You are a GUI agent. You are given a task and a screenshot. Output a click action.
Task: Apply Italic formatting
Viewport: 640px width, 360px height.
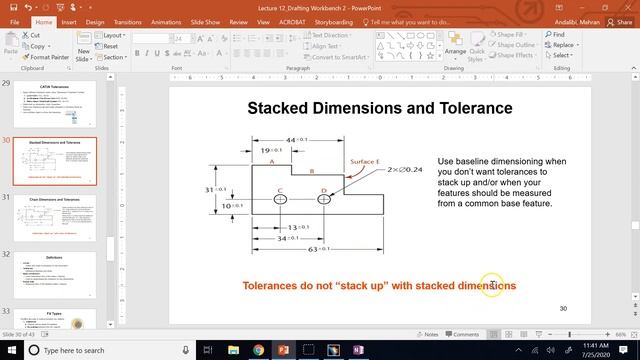pyautogui.click(x=147, y=53)
